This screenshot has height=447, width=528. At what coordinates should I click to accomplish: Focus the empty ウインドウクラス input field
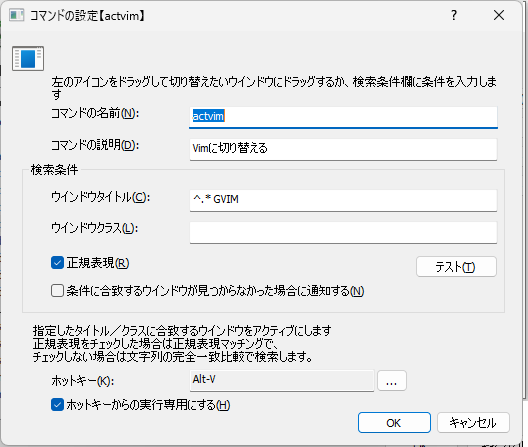[x=343, y=232]
